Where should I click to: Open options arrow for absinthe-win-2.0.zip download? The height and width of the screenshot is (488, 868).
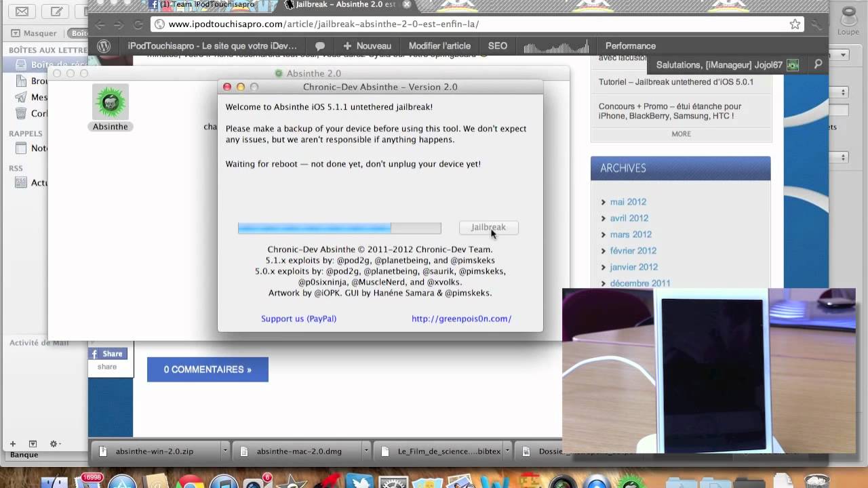tap(225, 451)
